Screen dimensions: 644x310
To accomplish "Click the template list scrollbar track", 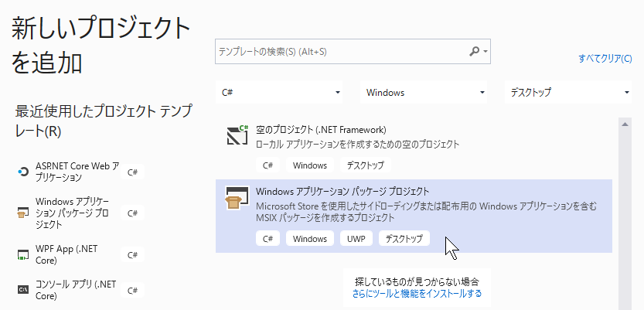I will tap(625, 220).
